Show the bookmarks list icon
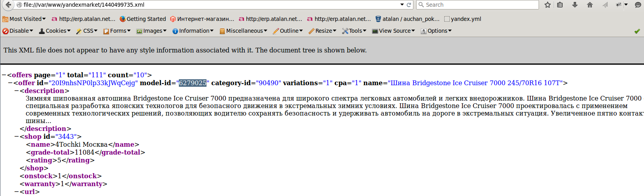Viewport: 644px width, 196px height. coord(560,5)
